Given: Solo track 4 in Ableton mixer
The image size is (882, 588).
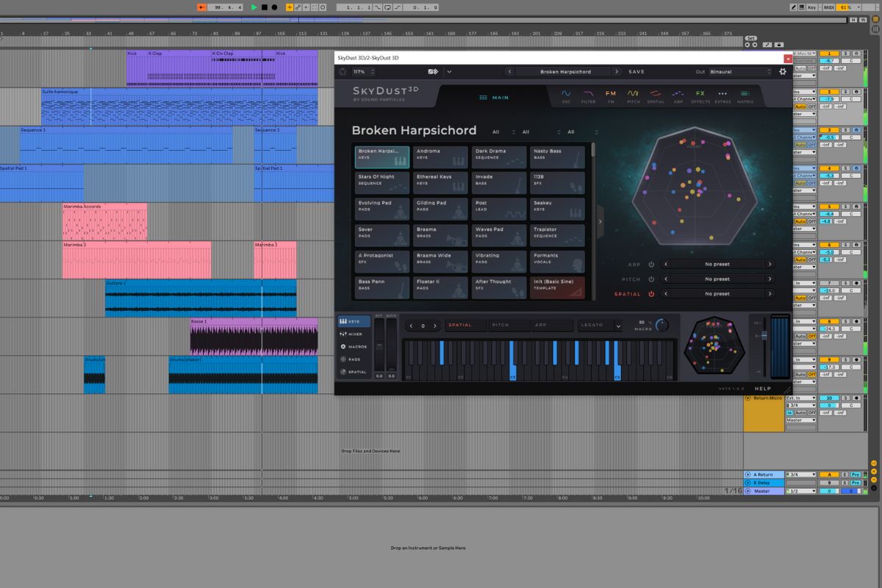Looking at the screenshot, I should [x=845, y=168].
